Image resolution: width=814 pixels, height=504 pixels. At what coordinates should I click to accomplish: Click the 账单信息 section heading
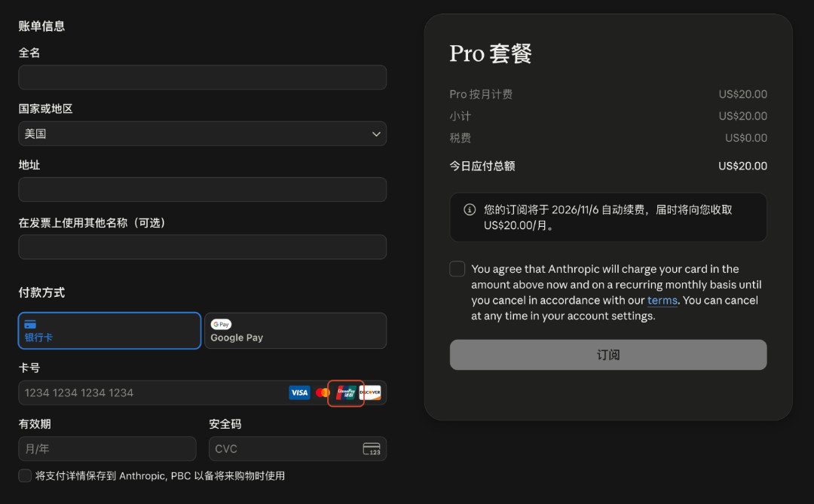[41, 26]
